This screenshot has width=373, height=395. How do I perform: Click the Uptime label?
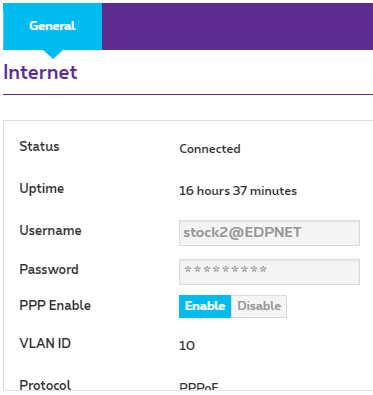[x=42, y=189]
